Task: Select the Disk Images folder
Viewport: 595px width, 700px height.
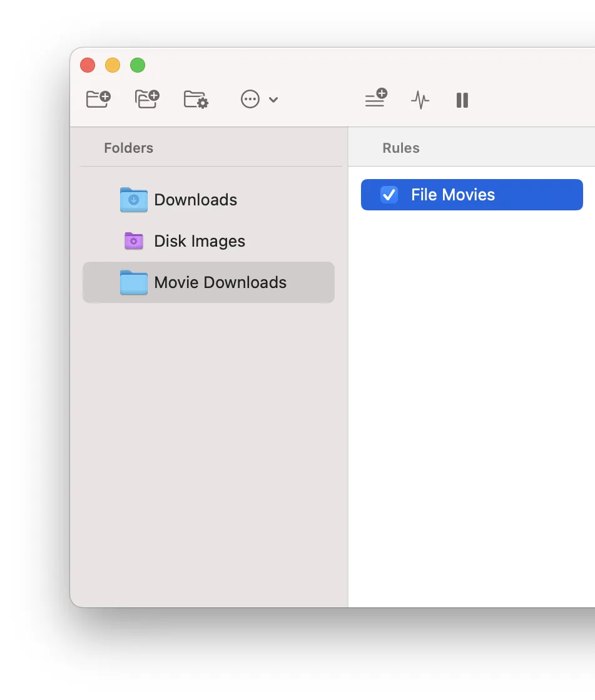Action: (208, 241)
